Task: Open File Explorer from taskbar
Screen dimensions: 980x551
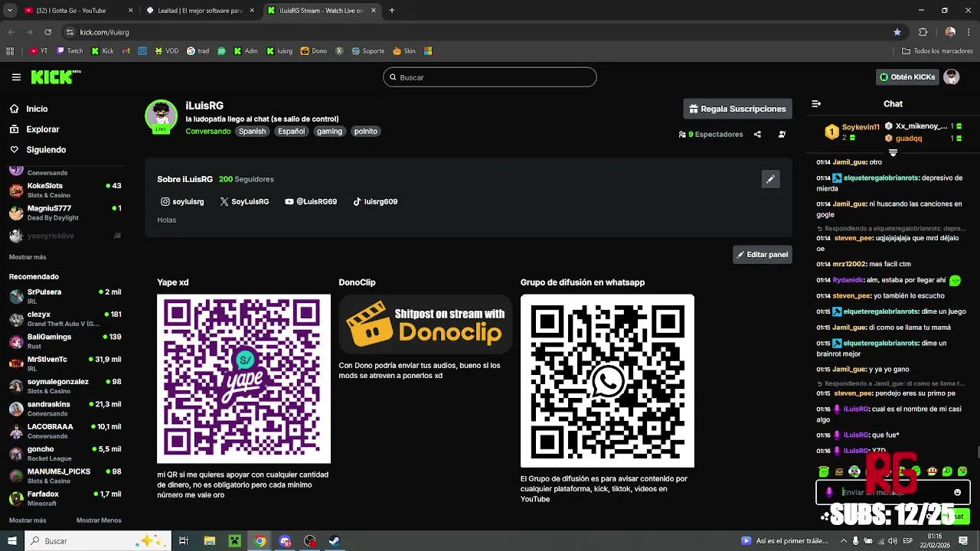Action: pyautogui.click(x=209, y=541)
